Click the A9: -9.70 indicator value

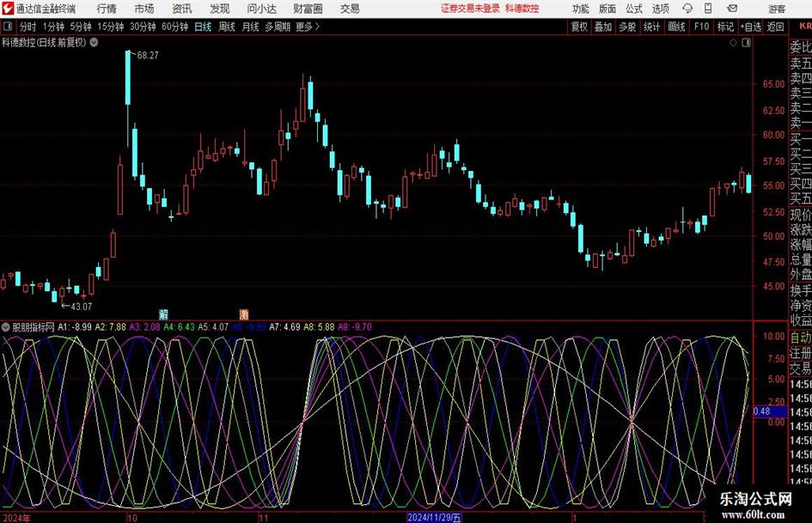pos(355,327)
